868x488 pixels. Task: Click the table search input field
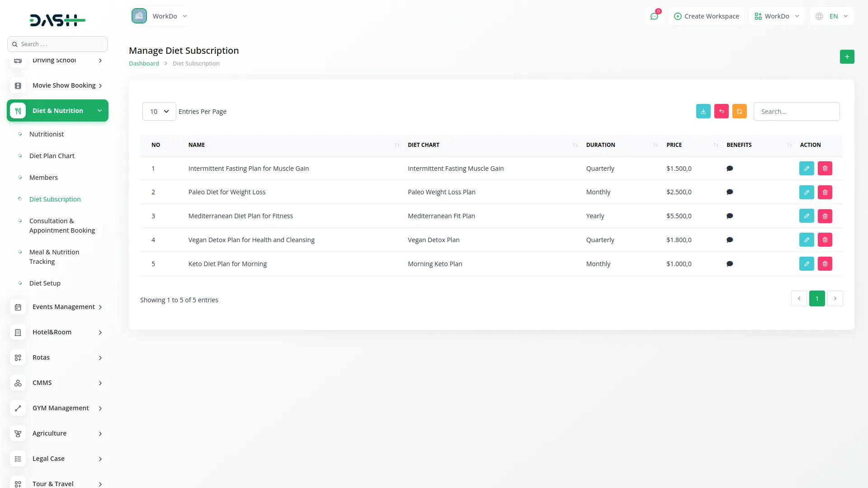pyautogui.click(x=796, y=112)
